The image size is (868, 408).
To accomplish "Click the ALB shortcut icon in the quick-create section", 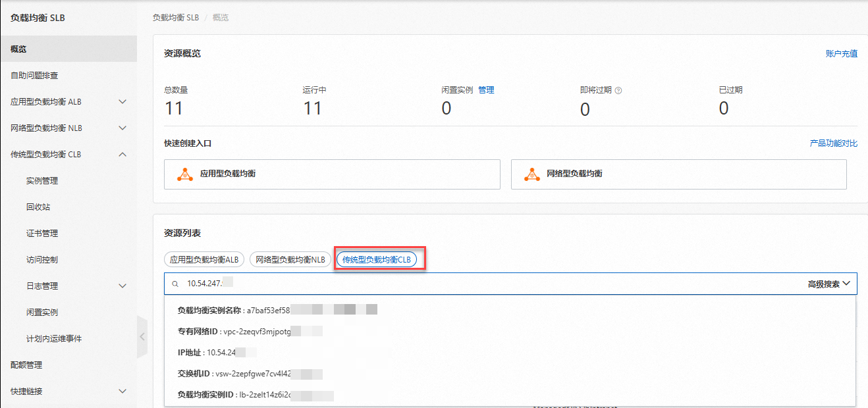I will [x=185, y=174].
